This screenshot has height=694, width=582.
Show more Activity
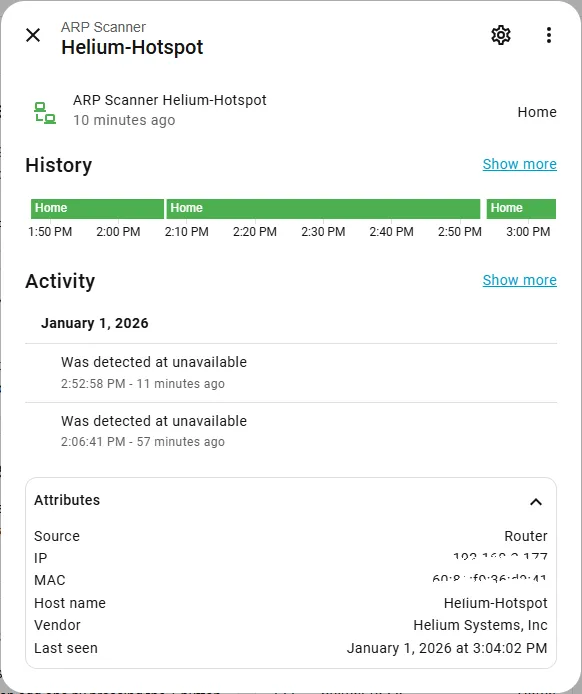pyautogui.click(x=520, y=280)
